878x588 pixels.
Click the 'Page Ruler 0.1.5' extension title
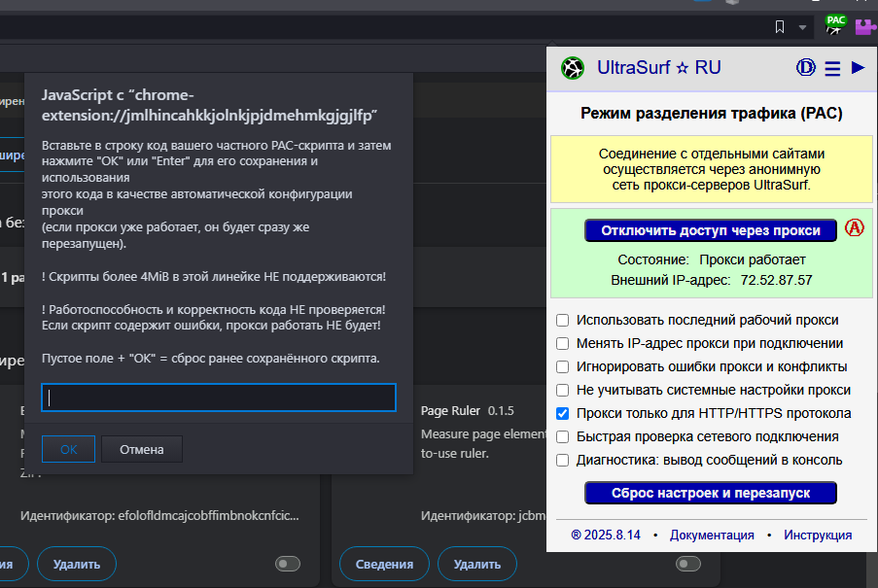[468, 411]
